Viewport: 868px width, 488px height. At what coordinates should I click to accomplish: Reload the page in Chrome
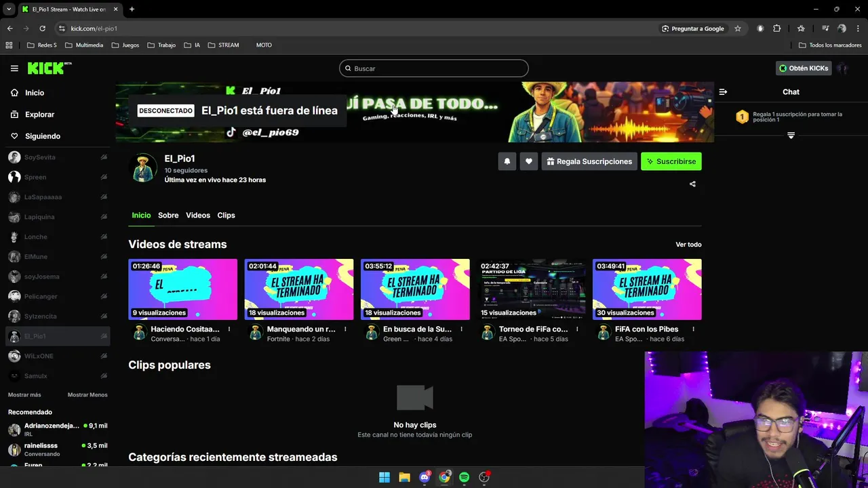pyautogui.click(x=42, y=28)
